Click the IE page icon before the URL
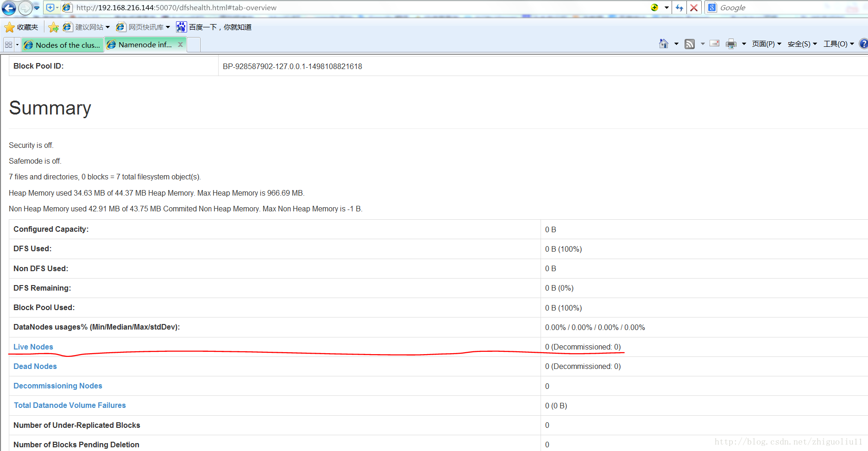This screenshot has width=868, height=451. pos(67,8)
